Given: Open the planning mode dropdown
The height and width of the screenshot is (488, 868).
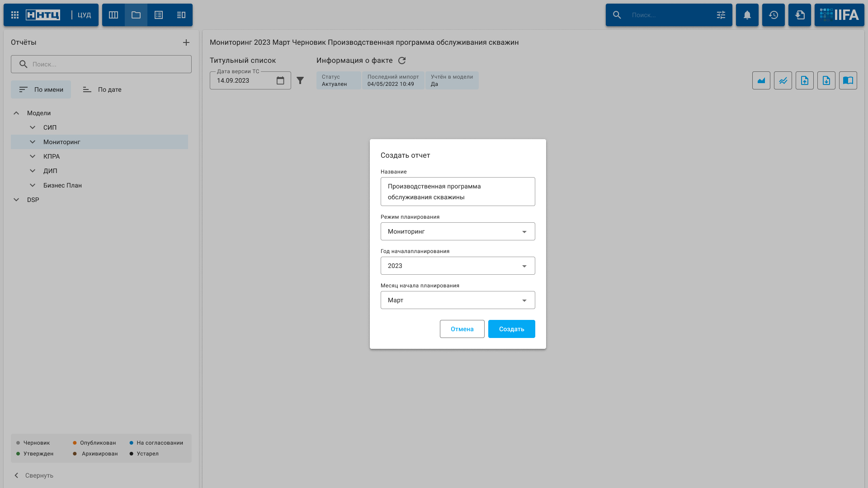Looking at the screenshot, I should point(458,231).
